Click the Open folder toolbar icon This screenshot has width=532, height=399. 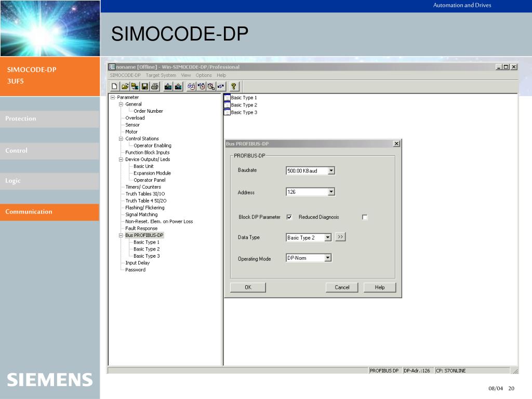[x=125, y=87]
